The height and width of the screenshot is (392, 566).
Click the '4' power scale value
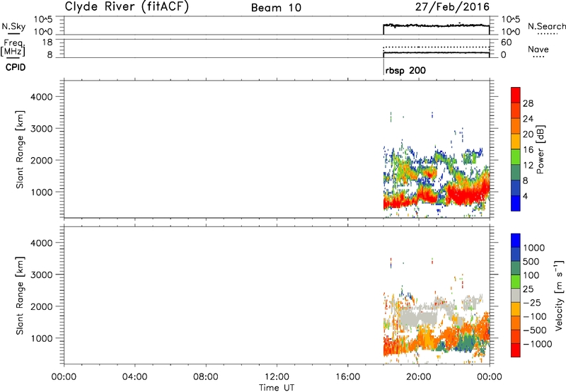tap(525, 196)
